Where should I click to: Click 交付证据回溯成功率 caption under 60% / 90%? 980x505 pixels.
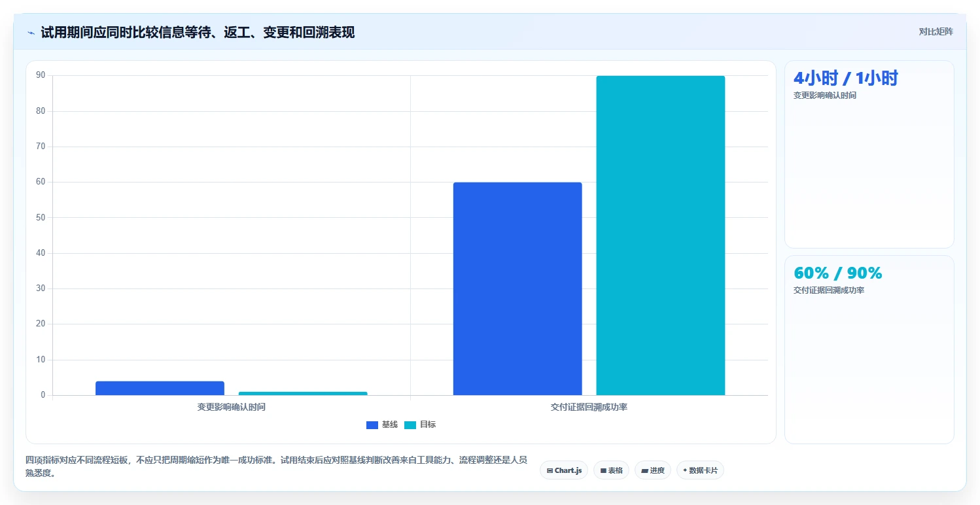[x=829, y=290]
